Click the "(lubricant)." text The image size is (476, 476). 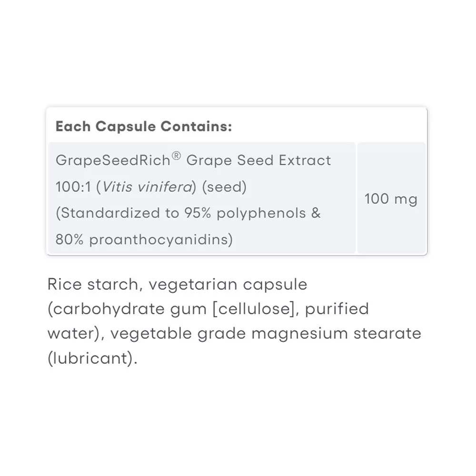pyautogui.click(x=92, y=357)
